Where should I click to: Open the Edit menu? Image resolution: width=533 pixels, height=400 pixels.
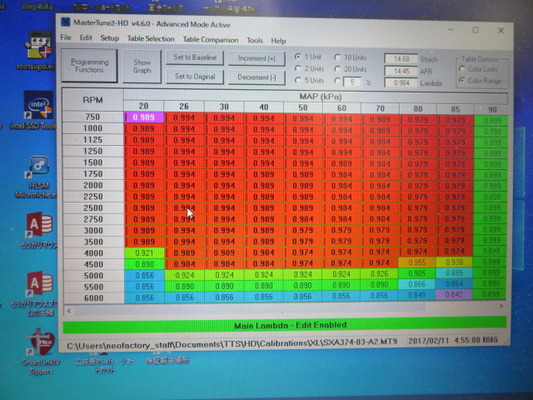(x=86, y=38)
